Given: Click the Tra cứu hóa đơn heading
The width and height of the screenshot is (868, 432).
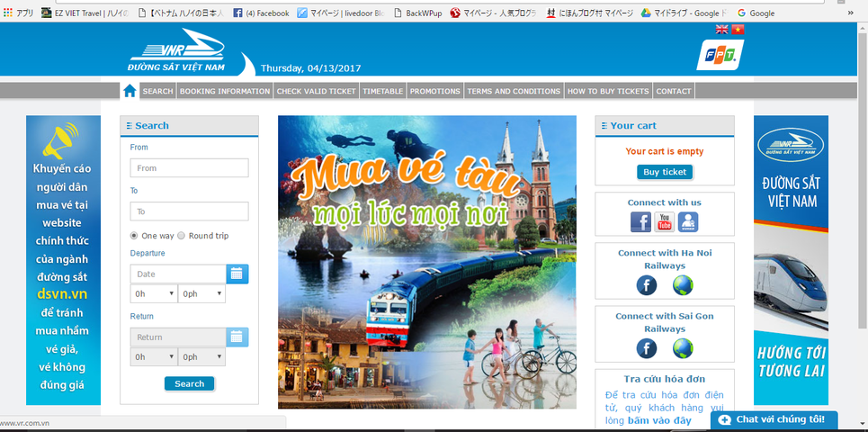Looking at the screenshot, I should click(x=665, y=379).
